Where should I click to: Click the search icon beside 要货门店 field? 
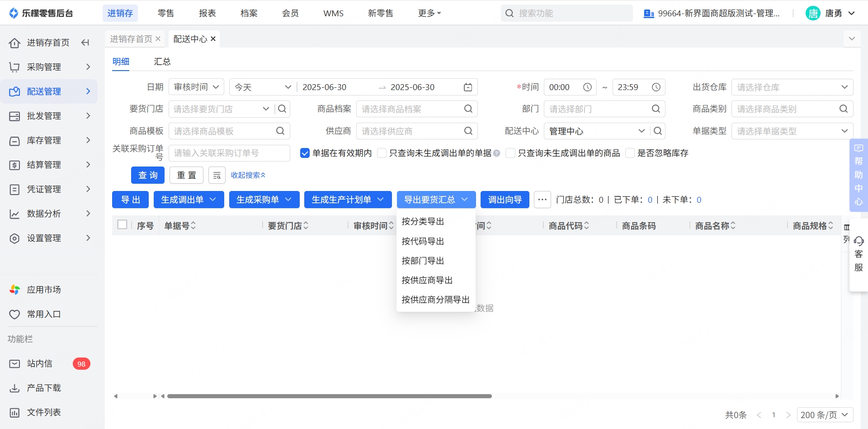coord(282,109)
